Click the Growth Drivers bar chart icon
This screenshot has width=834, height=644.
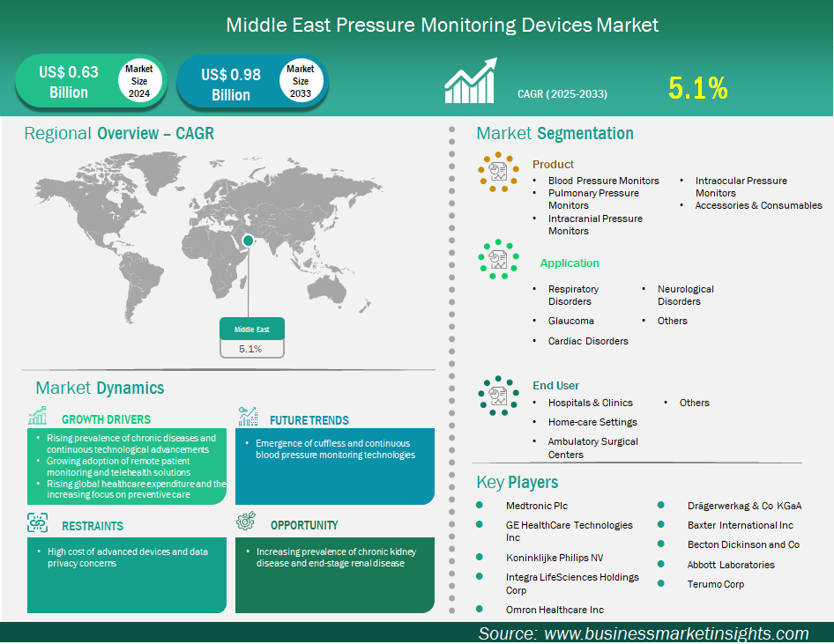[x=37, y=416]
